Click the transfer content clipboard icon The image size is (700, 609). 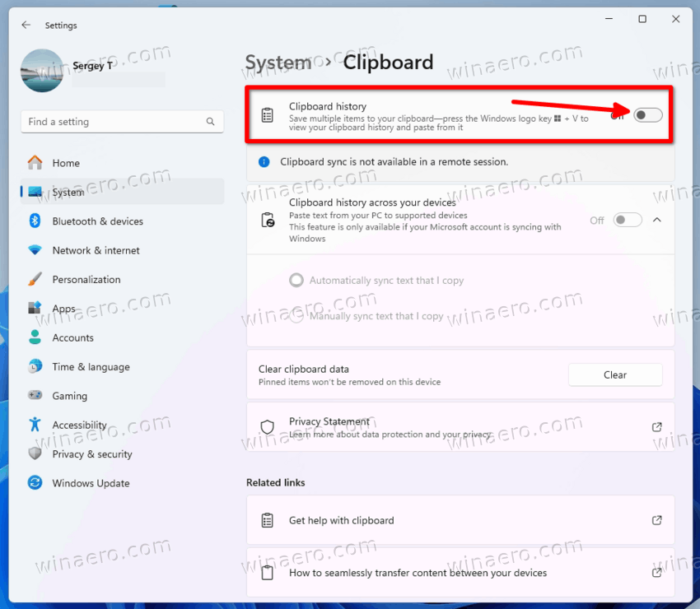[x=267, y=573]
